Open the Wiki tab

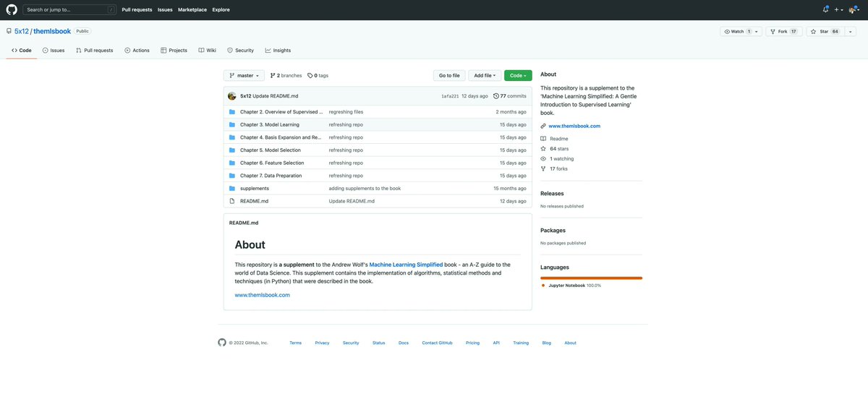click(208, 51)
